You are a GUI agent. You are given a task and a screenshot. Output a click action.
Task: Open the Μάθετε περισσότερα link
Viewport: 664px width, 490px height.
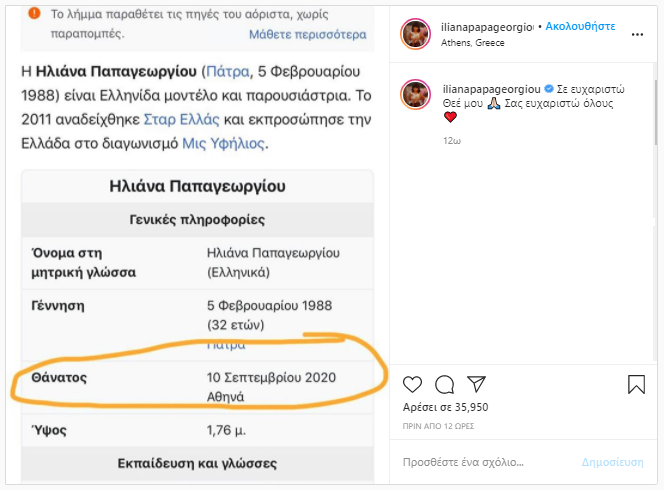307,34
